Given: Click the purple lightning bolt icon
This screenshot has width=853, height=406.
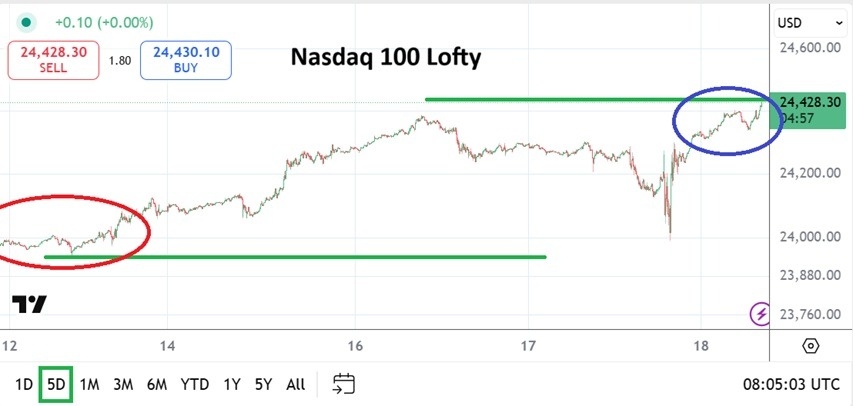Looking at the screenshot, I should point(761,314).
